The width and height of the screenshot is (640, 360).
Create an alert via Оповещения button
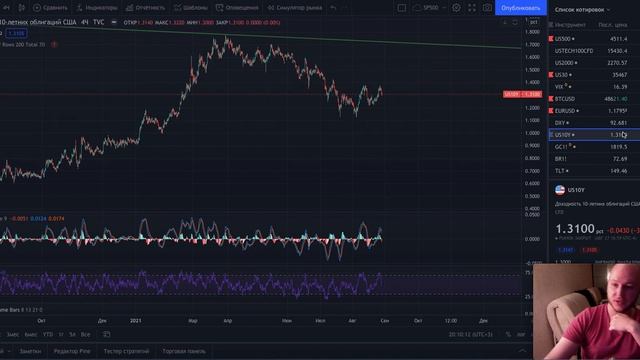[237, 8]
